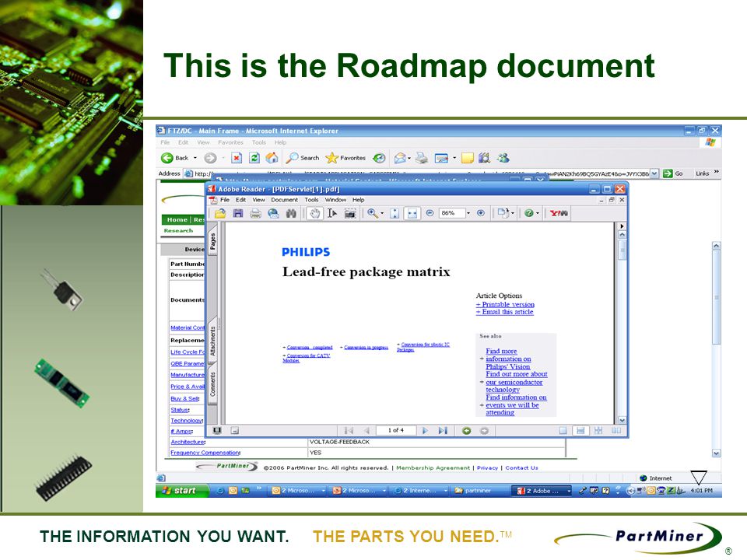747x560 pixels.
Task: Open the Pages side panel tab
Action: pos(212,240)
